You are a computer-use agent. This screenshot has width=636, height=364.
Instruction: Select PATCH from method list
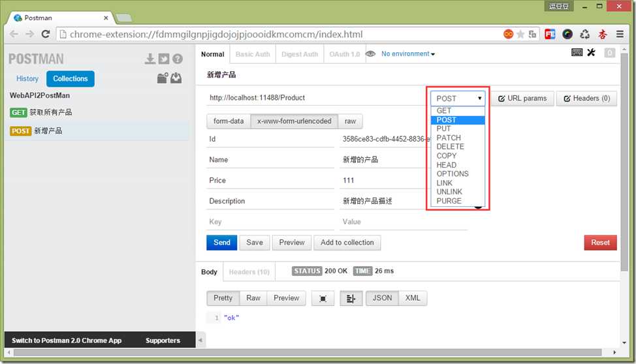458,138
